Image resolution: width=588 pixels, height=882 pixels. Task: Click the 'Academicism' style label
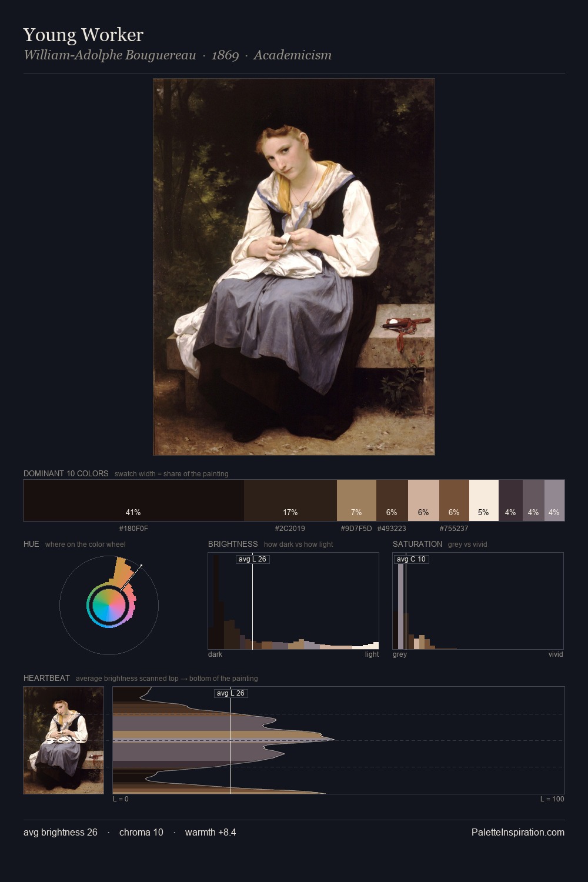292,55
